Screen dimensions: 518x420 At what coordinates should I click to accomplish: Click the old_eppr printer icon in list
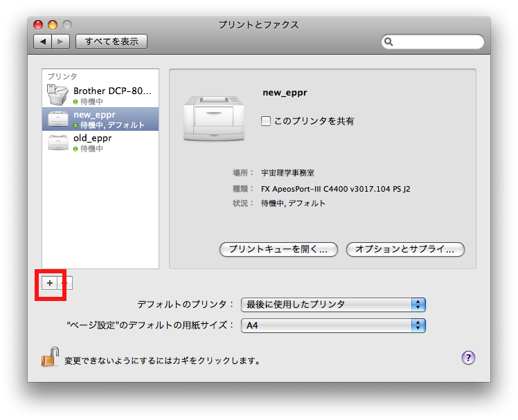coord(57,143)
